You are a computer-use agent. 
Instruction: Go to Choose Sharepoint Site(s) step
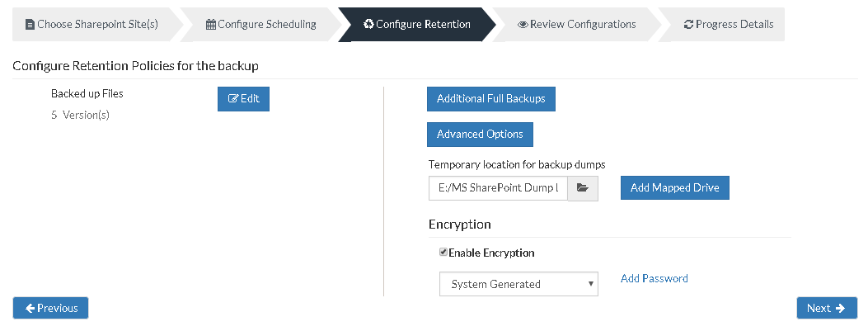tap(91, 25)
